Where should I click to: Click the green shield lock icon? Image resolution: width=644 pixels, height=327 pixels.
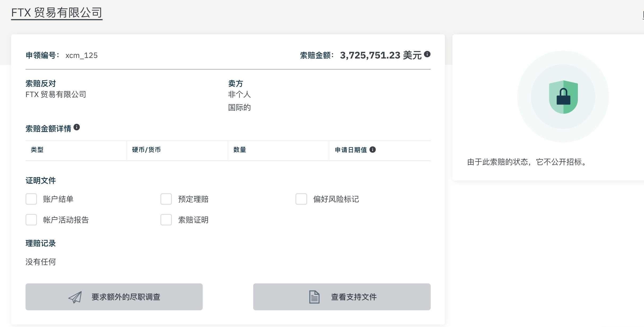click(563, 97)
